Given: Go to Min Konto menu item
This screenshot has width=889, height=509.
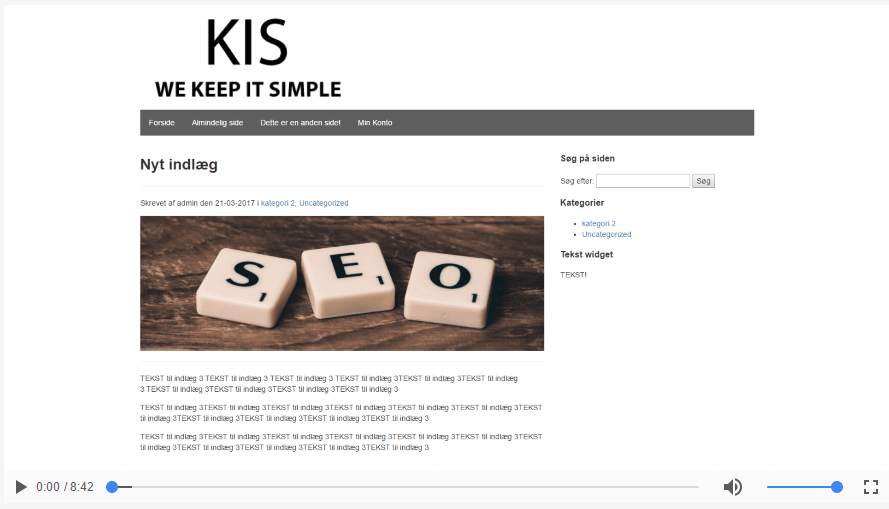Looking at the screenshot, I should click(x=375, y=122).
